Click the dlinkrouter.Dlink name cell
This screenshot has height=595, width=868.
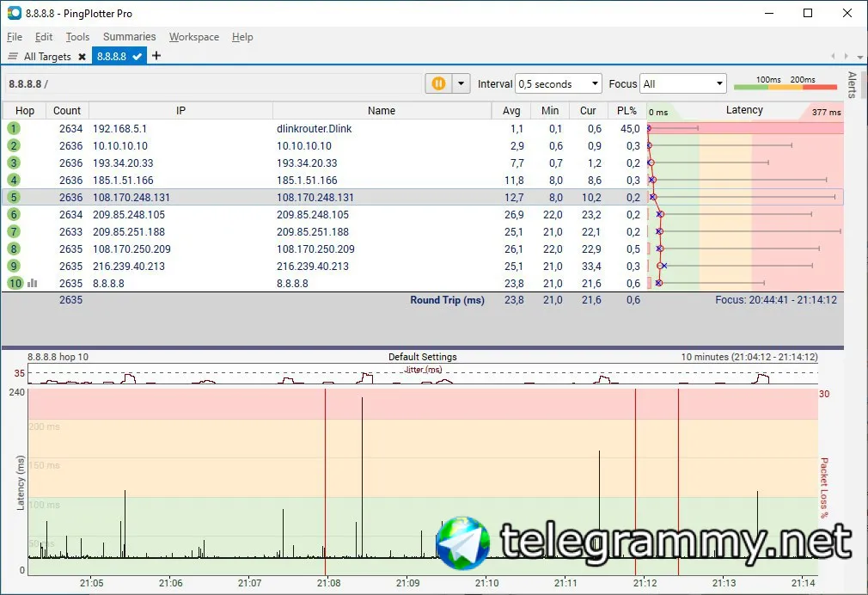click(x=314, y=128)
